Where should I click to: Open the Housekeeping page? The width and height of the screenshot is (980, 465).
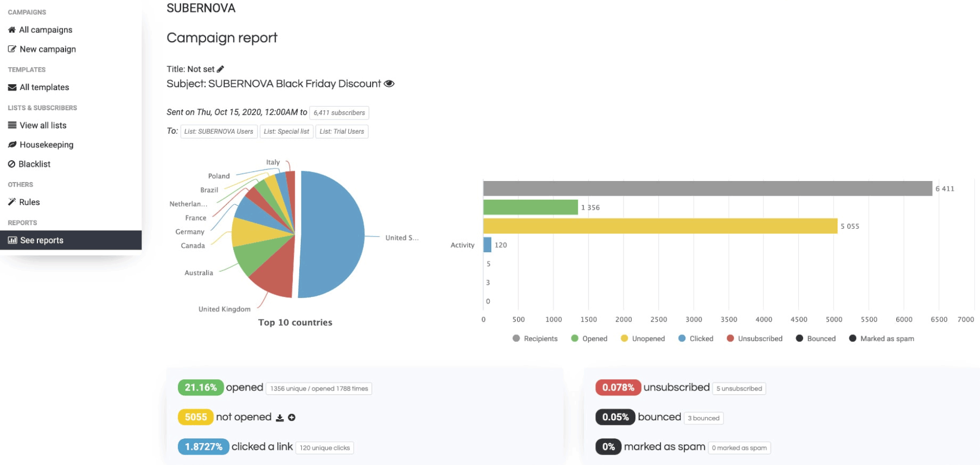point(41,145)
